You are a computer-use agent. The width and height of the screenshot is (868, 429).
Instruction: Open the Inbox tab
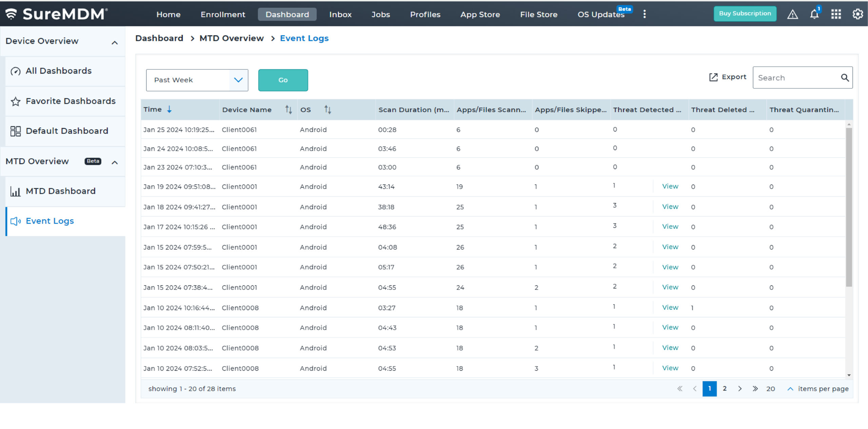point(340,14)
